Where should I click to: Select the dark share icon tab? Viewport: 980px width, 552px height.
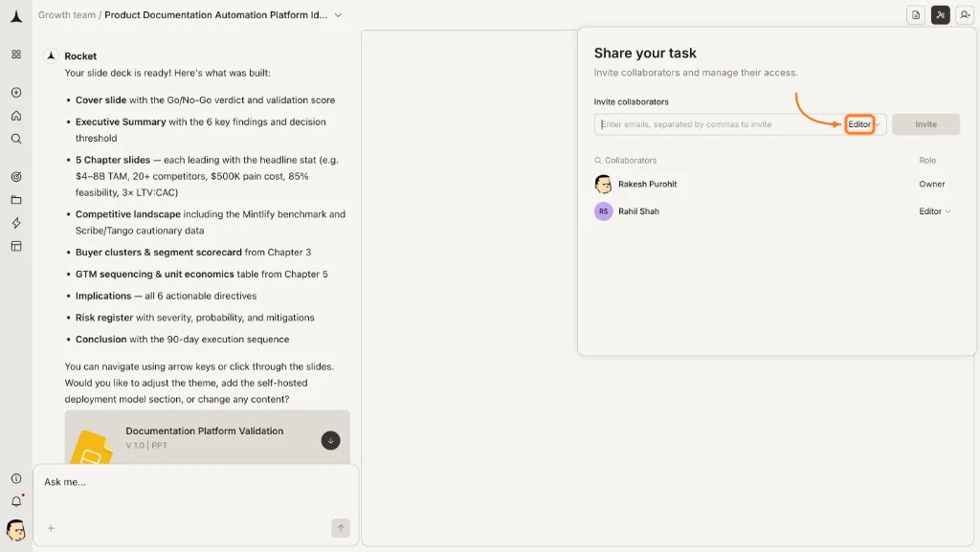(x=940, y=15)
